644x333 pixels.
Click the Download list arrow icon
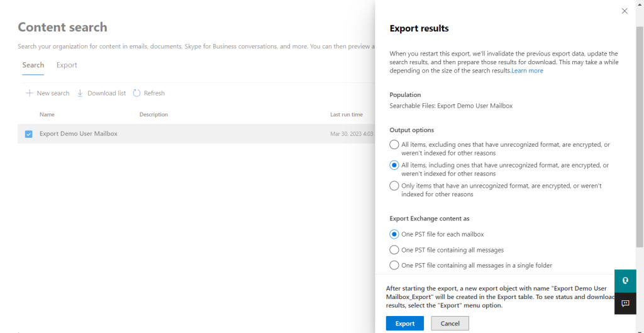[80, 93]
